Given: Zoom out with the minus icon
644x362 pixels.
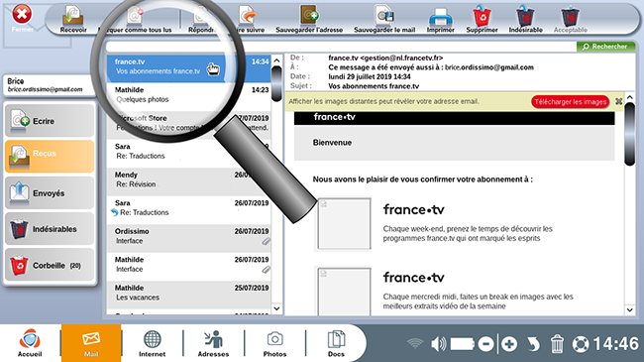Looking at the screenshot, I should (485, 343).
